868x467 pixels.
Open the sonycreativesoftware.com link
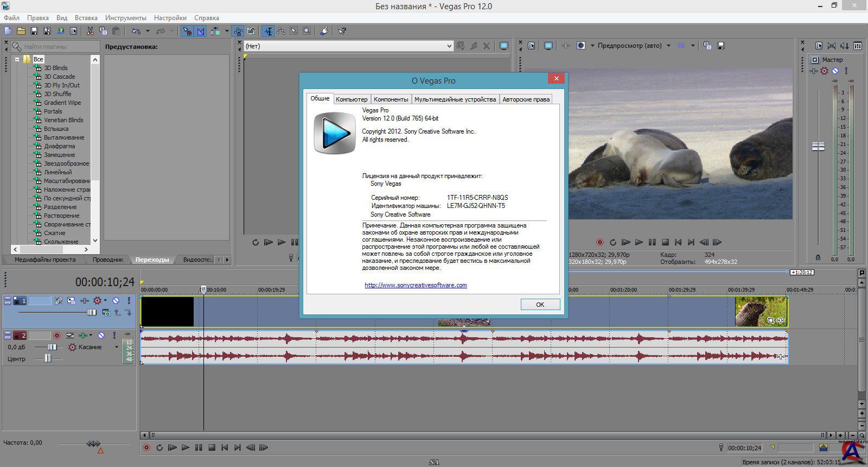(416, 285)
